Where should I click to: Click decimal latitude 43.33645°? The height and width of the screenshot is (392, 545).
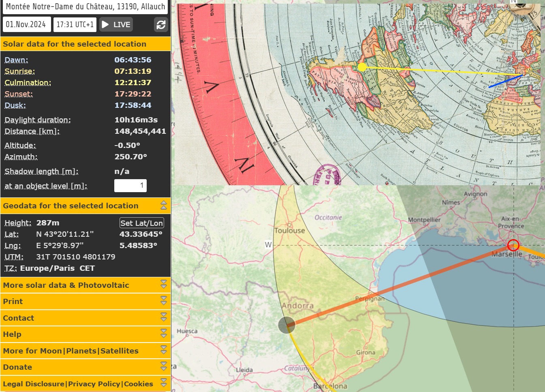coord(141,234)
